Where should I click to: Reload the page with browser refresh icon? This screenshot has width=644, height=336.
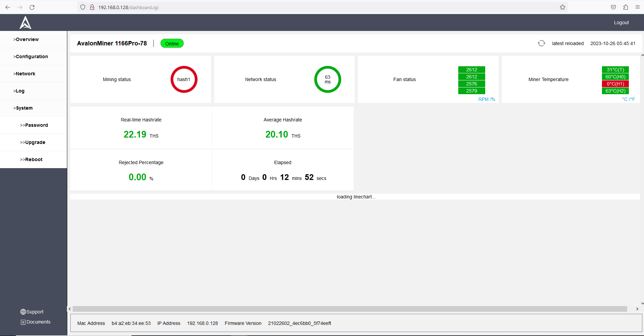pyautogui.click(x=32, y=7)
